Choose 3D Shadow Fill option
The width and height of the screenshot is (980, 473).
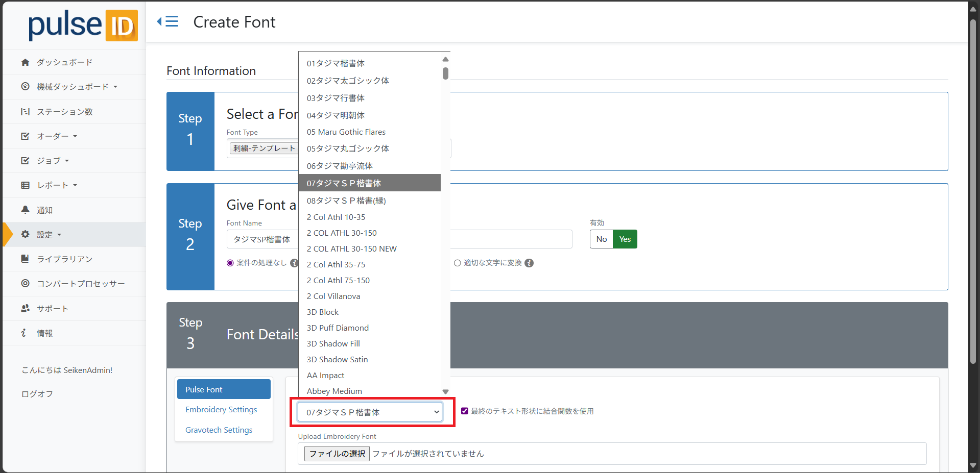click(x=370, y=343)
